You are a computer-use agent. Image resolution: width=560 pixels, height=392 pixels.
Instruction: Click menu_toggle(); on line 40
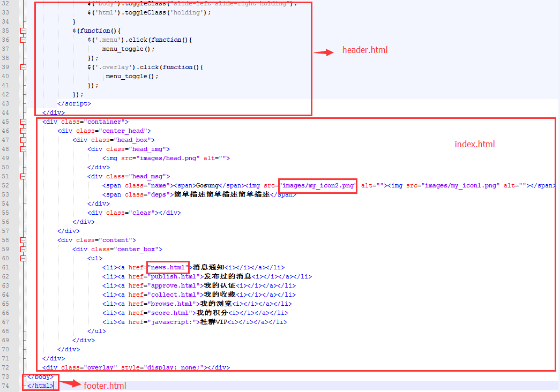132,77
